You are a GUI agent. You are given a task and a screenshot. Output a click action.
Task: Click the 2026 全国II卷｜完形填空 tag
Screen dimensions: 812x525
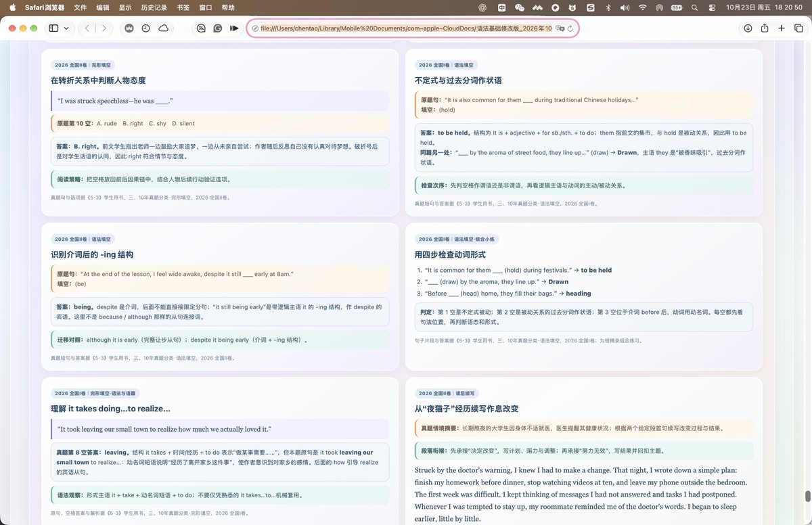[83, 65]
